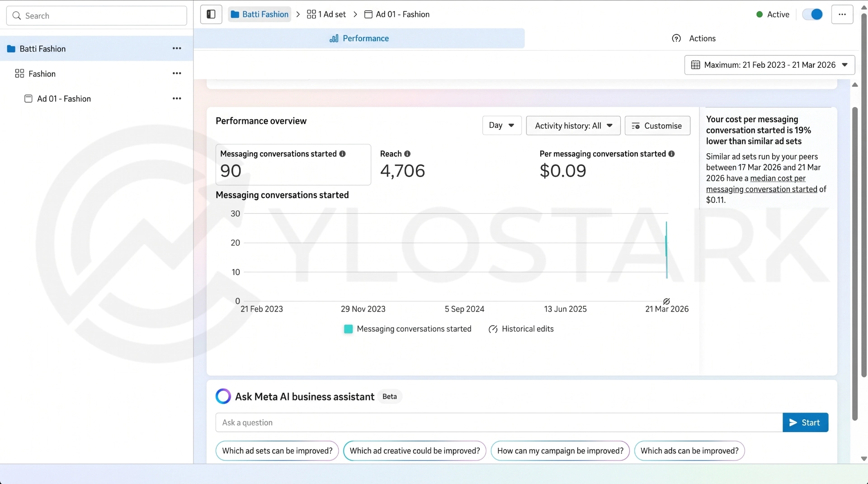Screen dimensions: 868x484
Task: Click info icon next to Reach
Action: [407, 154]
